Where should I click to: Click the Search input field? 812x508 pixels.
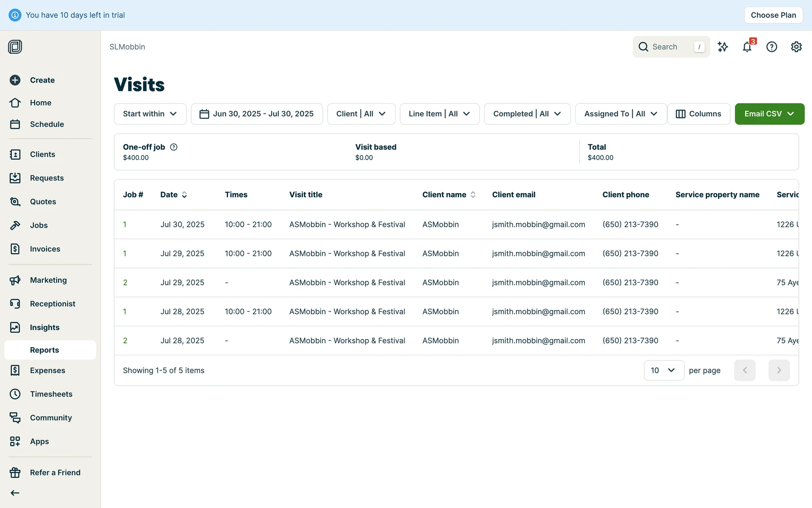(670, 47)
